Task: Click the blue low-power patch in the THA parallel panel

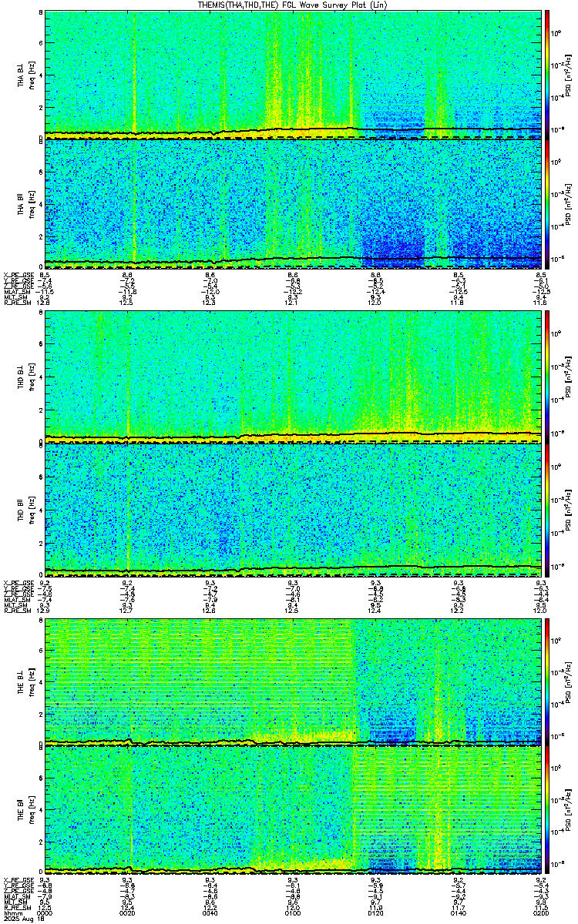Action: (x=395, y=243)
